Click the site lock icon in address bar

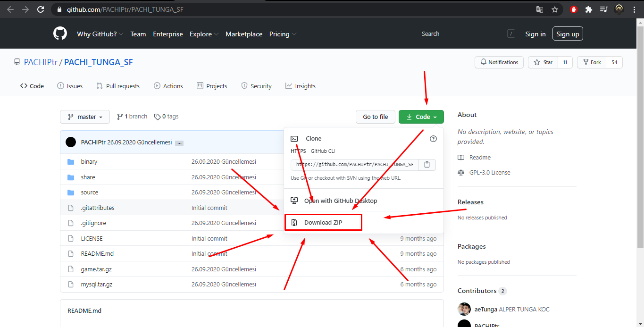click(59, 9)
